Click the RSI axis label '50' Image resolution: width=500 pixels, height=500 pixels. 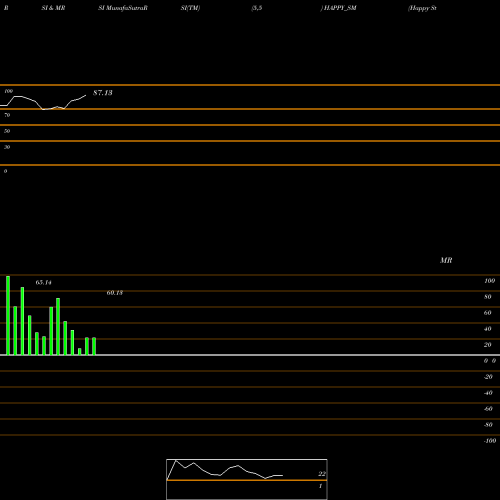pos(7,131)
